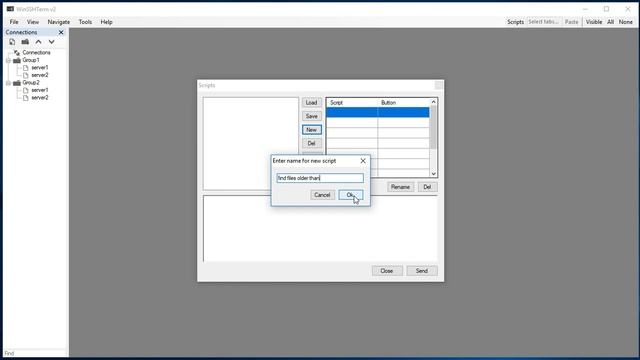The image size is (640, 360).
Task: Open the Tools menu
Action: coord(85,22)
